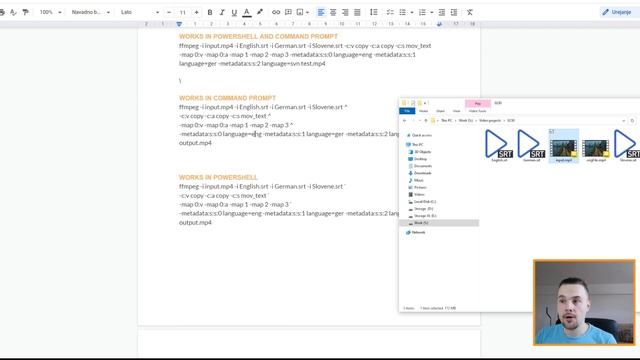Toggle the input.mp4 selection checkbox
The height and width of the screenshot is (360, 640).
[551, 131]
